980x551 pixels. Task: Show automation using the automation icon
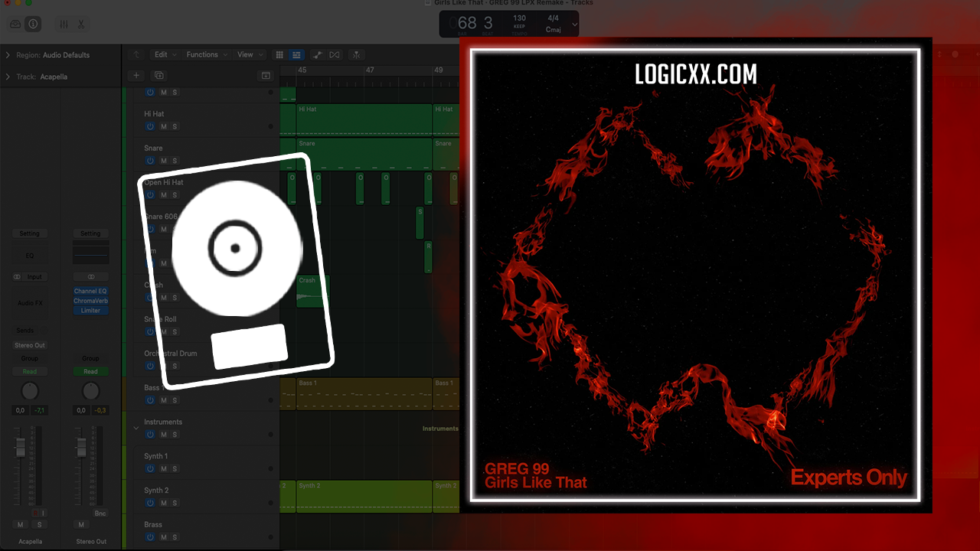coord(317,55)
